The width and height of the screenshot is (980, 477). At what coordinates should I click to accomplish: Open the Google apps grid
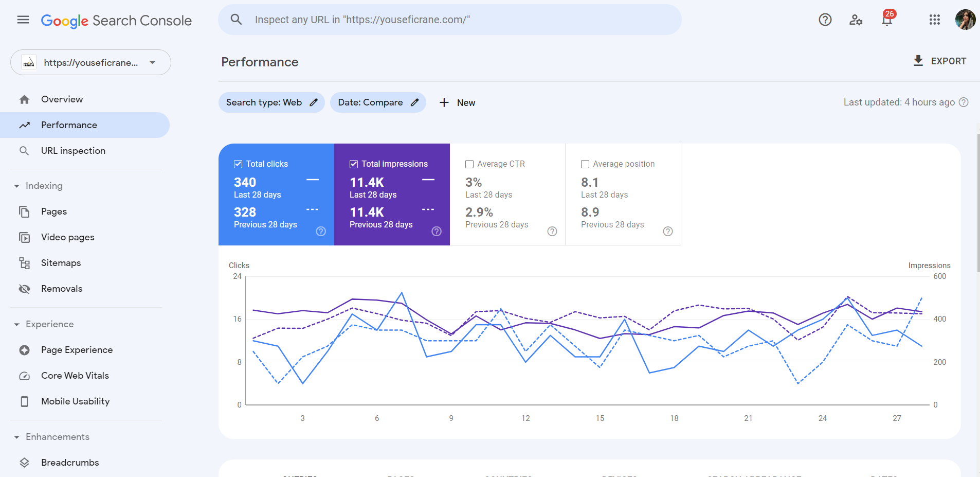(934, 20)
